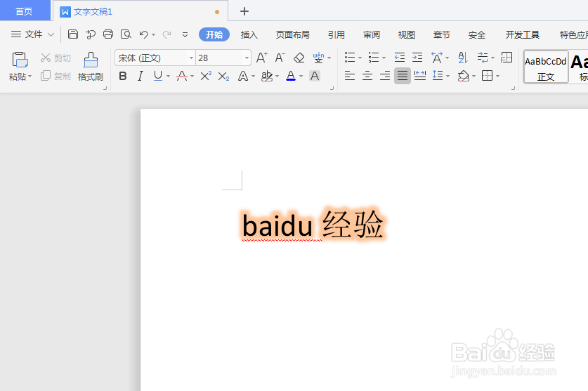The height and width of the screenshot is (391, 588).
Task: Click the Paste clipboard icon
Action: (20, 60)
